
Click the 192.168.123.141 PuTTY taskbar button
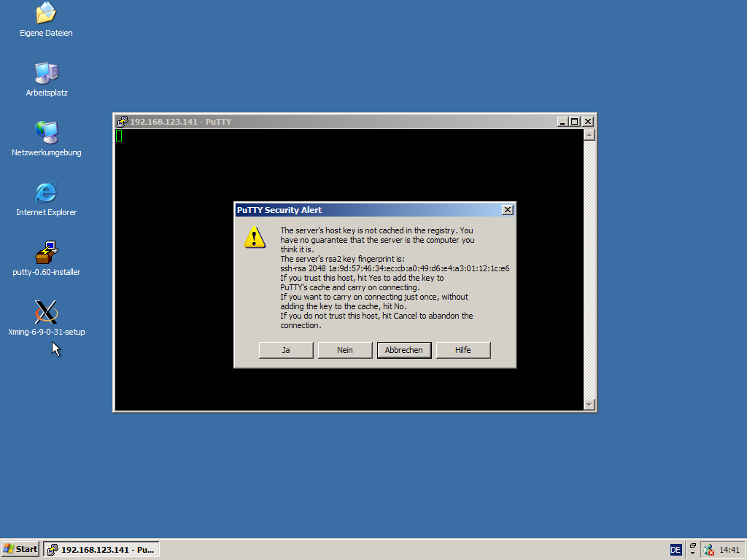click(x=101, y=549)
